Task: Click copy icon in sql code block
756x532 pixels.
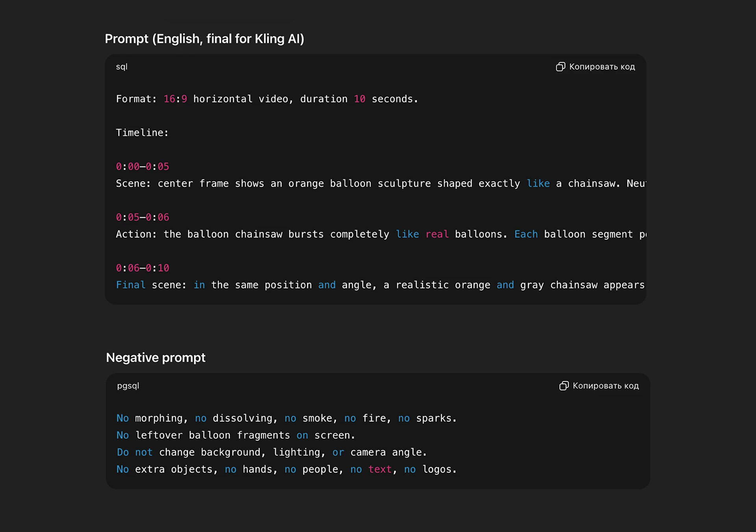Action: [x=560, y=67]
